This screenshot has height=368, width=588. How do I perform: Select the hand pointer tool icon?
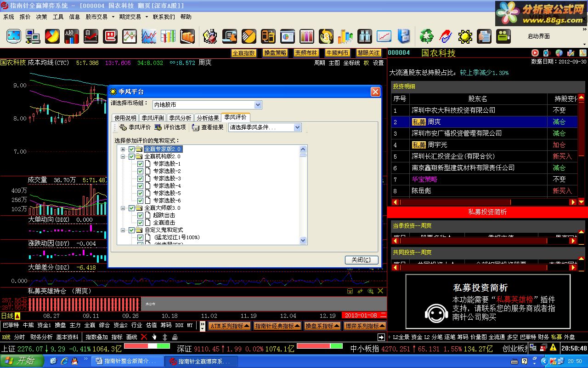(x=154, y=337)
